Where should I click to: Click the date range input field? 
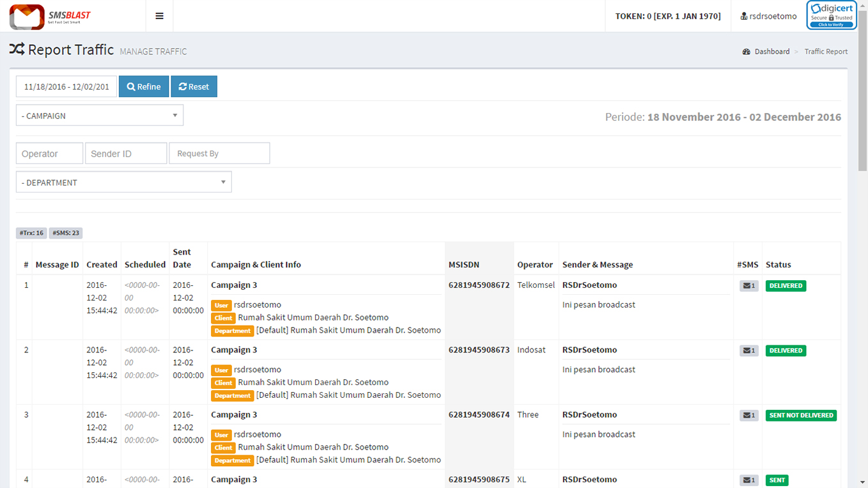click(x=66, y=87)
